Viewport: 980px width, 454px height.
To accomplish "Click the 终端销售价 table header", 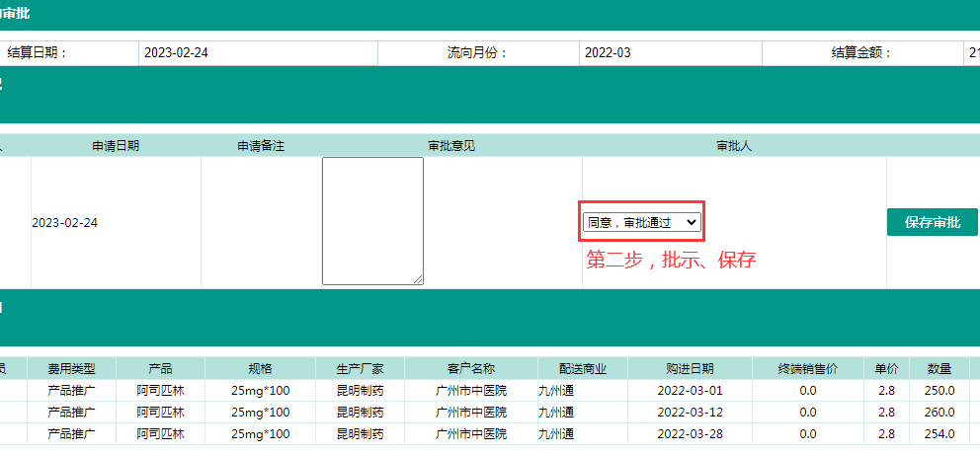I will (808, 369).
